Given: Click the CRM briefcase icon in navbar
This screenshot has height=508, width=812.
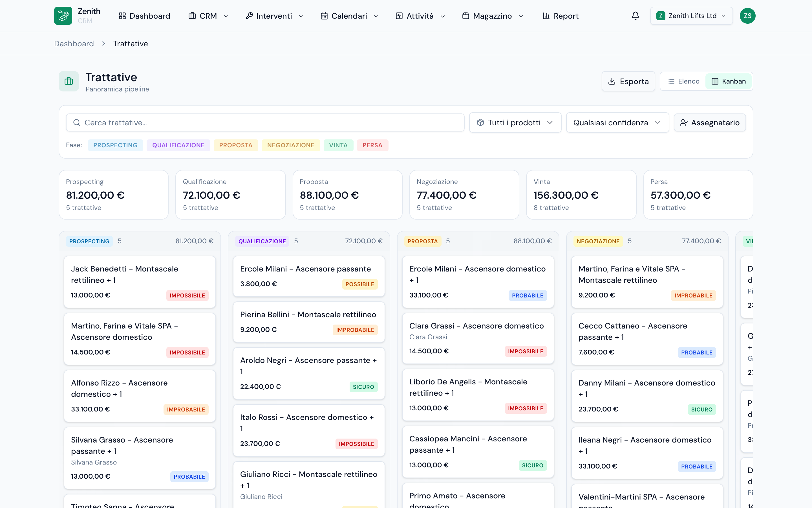Looking at the screenshot, I should click(x=192, y=16).
